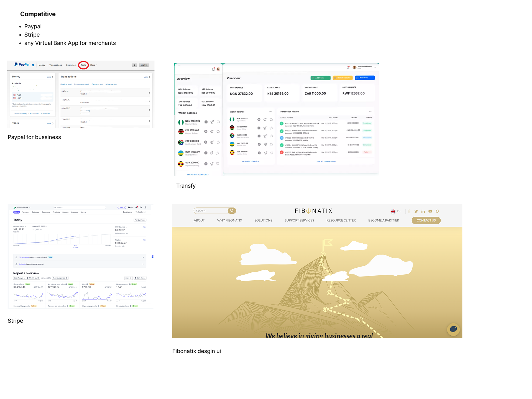Image resolution: width=532 pixels, height=399 pixels.
Task: Open the Last 7 days dropdown
Action: pyautogui.click(x=19, y=278)
